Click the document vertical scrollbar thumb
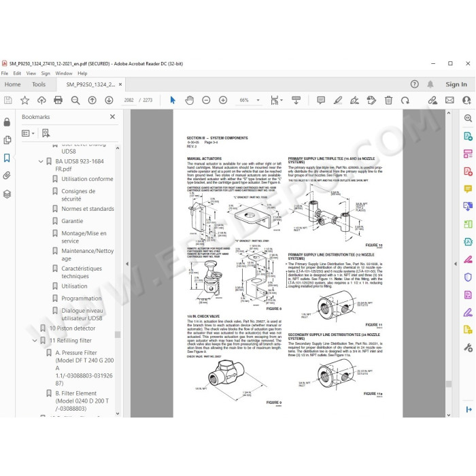 point(449,384)
